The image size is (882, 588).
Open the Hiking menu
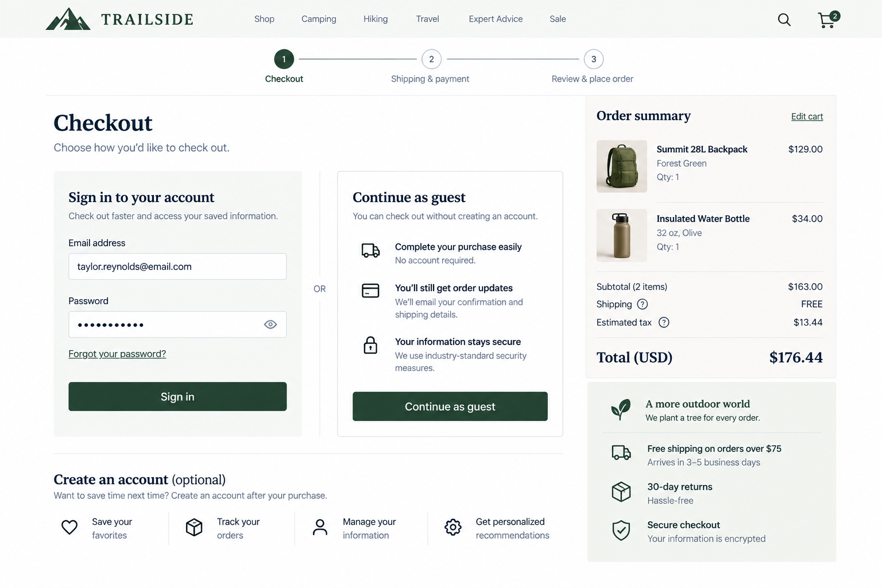click(376, 19)
